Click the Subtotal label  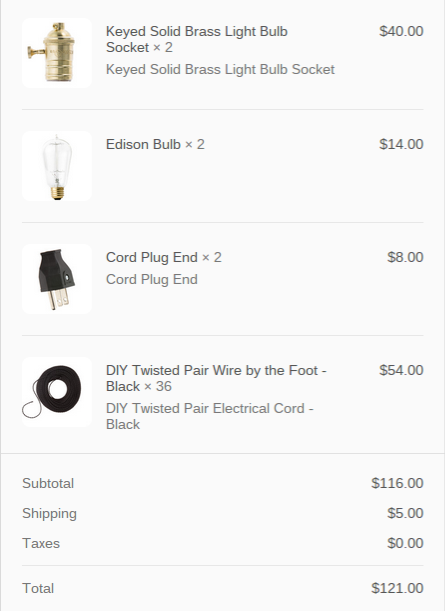point(48,483)
